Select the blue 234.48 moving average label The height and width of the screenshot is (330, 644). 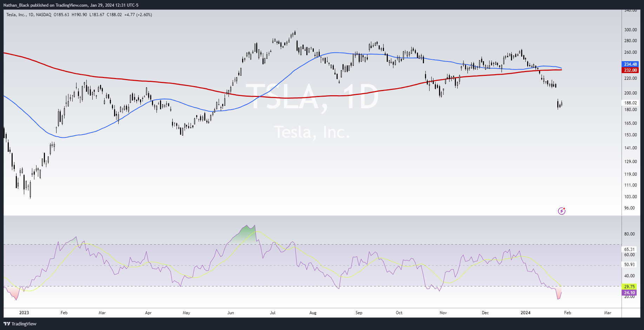coord(630,64)
